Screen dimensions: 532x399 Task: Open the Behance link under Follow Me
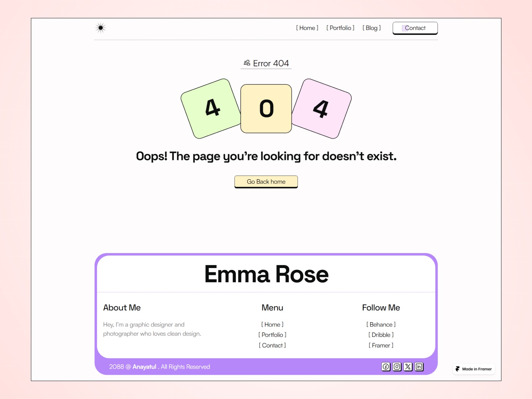click(381, 325)
